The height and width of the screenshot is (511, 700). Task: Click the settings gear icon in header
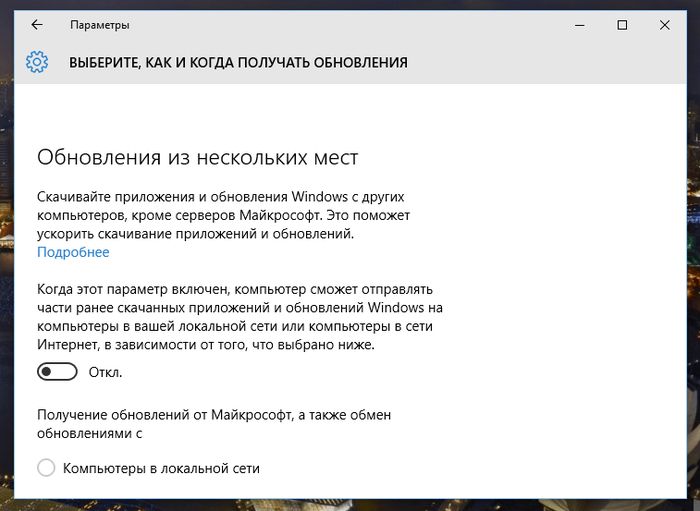tap(37, 62)
